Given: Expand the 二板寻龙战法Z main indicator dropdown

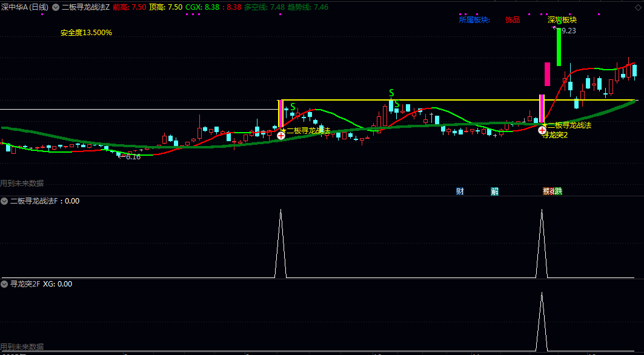Looking at the screenshot, I should 56,7.
